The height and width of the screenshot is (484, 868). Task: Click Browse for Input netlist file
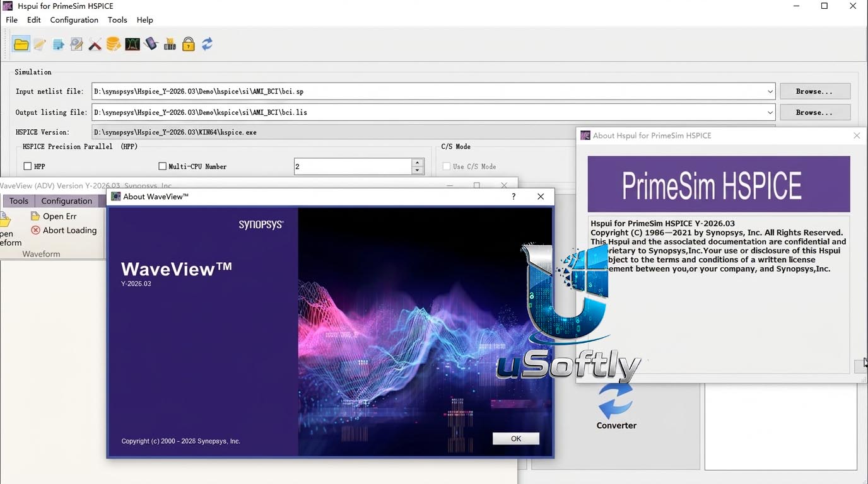[815, 91]
